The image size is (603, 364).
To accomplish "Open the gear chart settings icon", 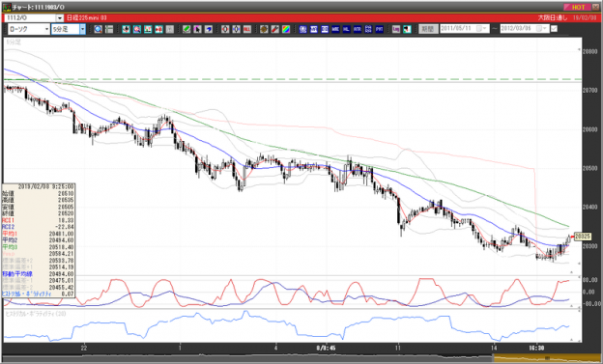I will click(x=264, y=29).
